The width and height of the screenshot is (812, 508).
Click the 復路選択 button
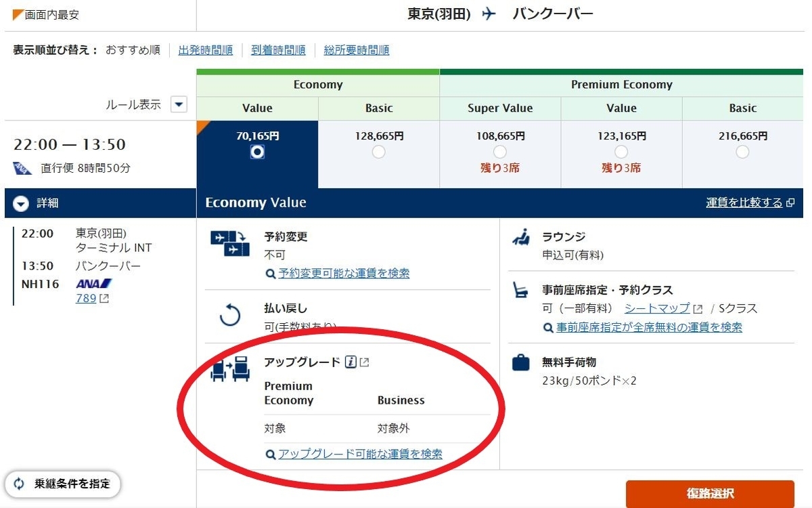(x=710, y=494)
